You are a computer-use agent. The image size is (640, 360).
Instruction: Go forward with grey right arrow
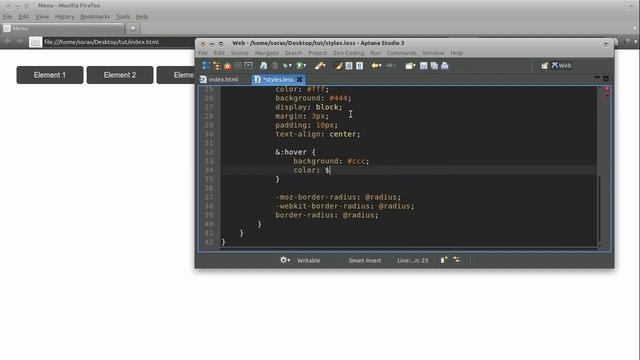pos(389,66)
